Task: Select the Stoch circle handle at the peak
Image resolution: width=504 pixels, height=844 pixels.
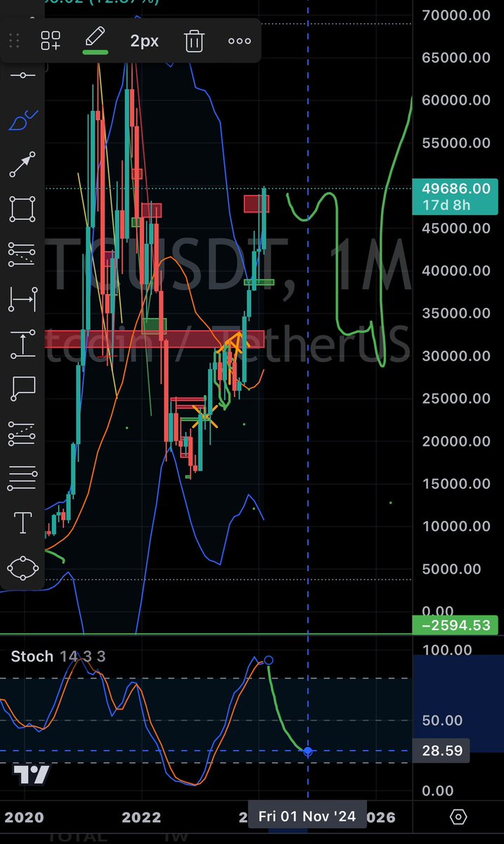Action: point(269,660)
